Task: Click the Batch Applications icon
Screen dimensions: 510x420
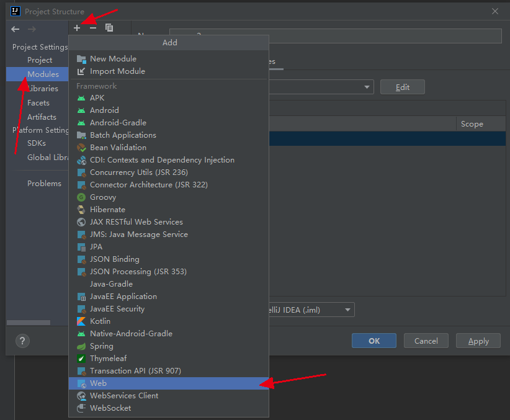Action: [x=81, y=135]
